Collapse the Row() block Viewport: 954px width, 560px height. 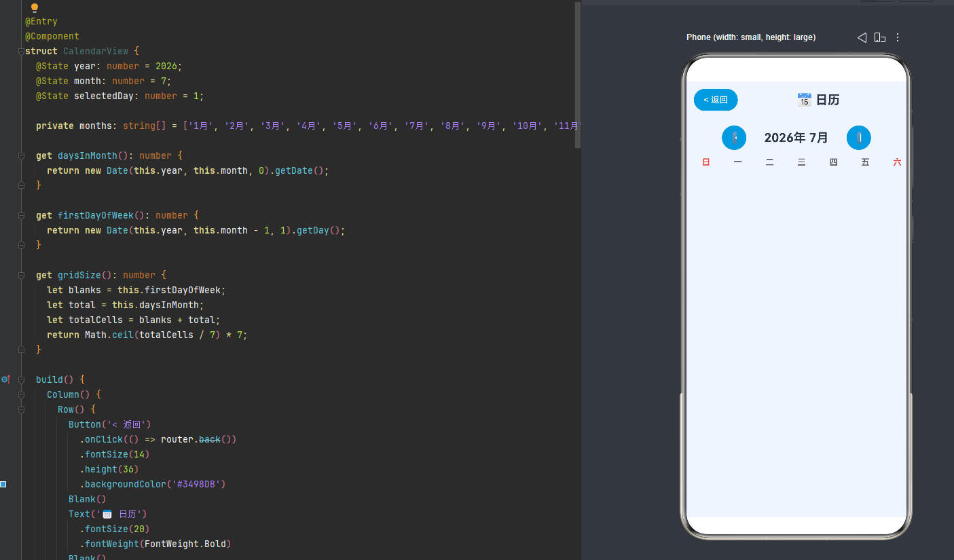21,409
